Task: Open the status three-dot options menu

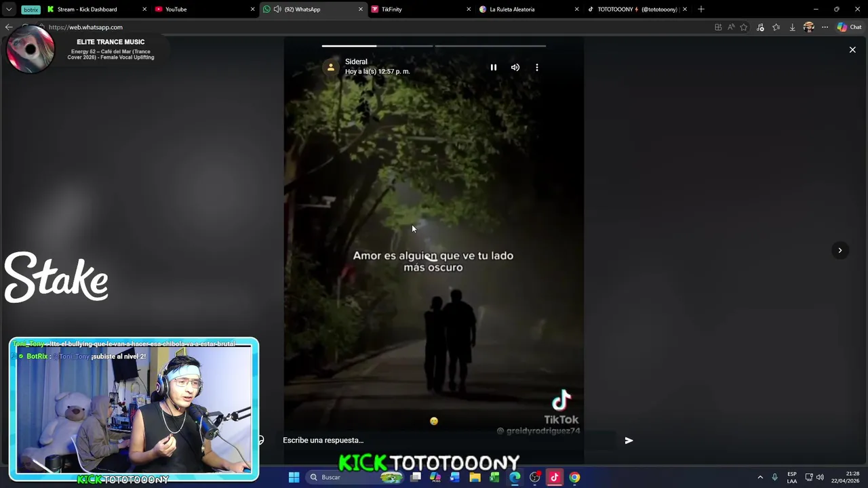Action: coord(537,67)
